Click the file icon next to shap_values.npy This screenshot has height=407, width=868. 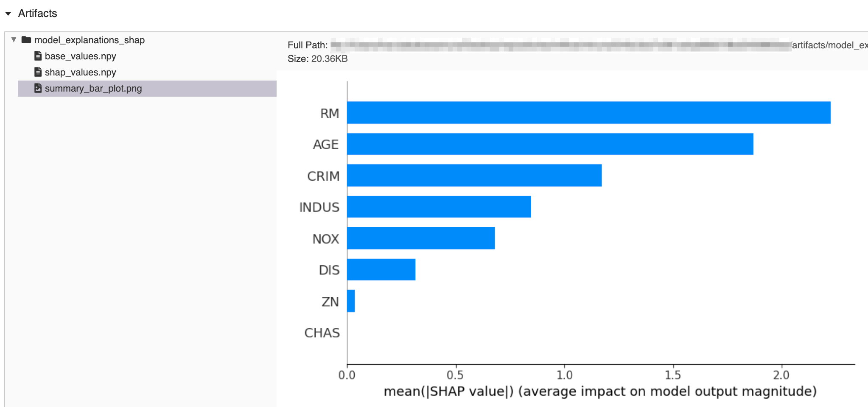tap(37, 72)
